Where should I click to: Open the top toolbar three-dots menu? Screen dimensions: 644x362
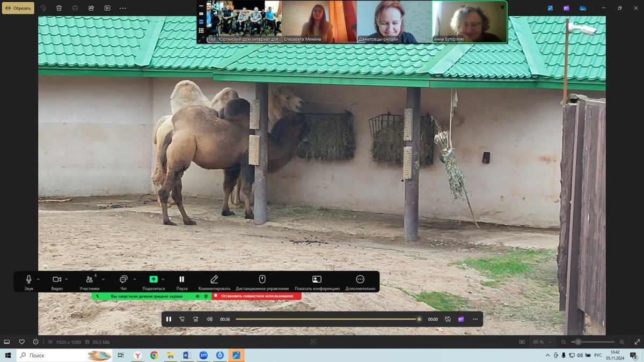[123, 8]
